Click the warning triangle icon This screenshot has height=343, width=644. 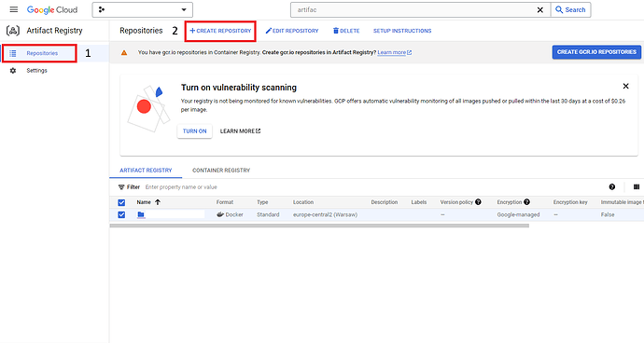[x=124, y=52]
